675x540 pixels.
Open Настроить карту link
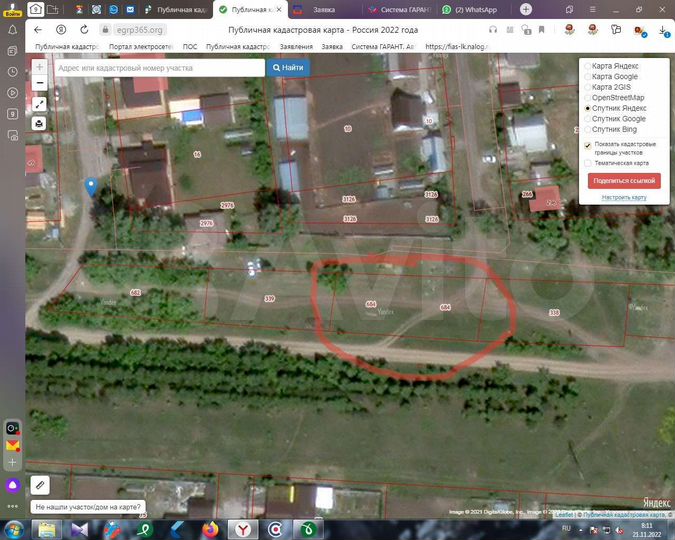[x=624, y=197]
